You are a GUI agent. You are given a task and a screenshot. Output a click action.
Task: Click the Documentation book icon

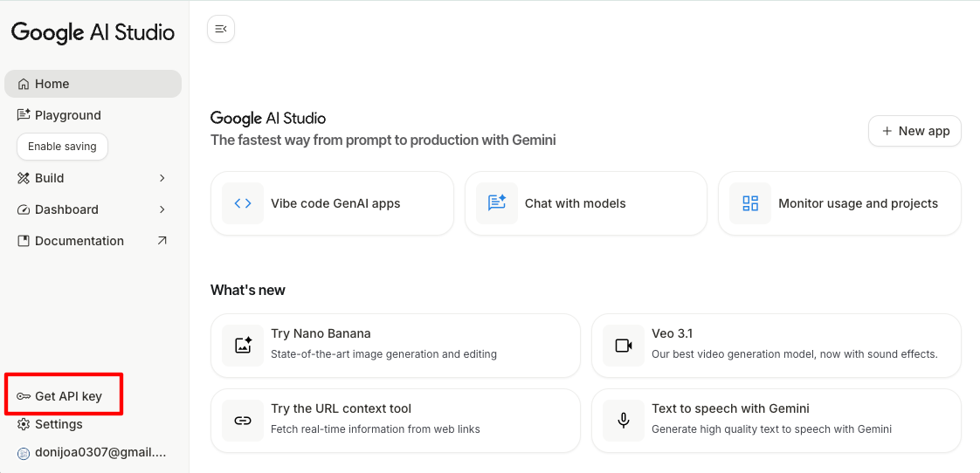point(24,241)
